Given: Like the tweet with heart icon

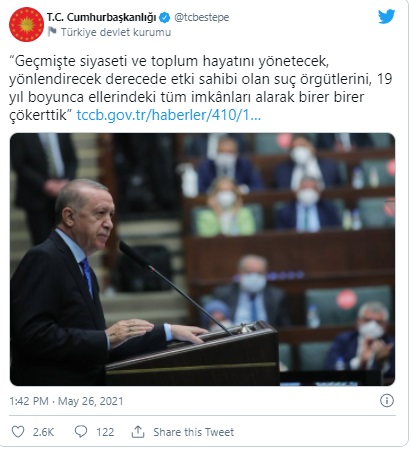Looking at the screenshot, I should pos(18,431).
